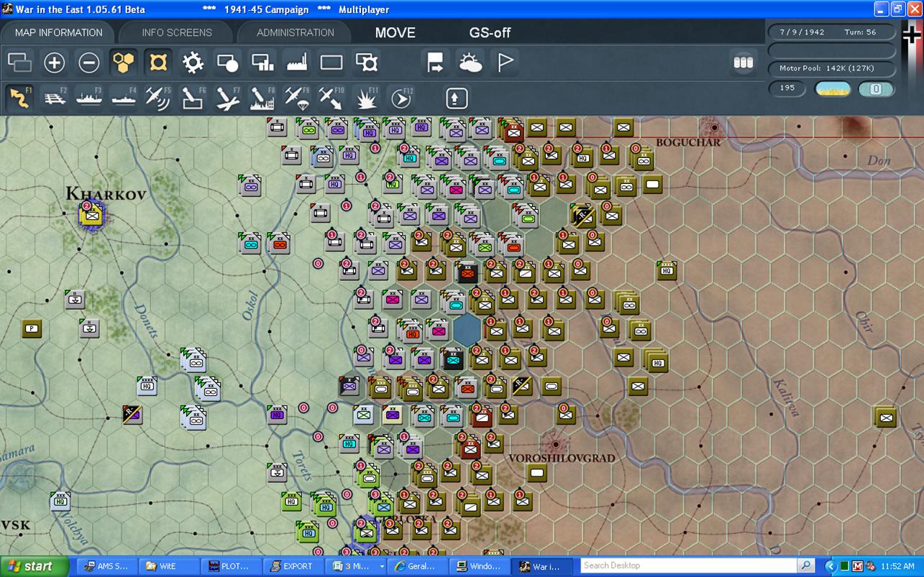Click the rectangle-with-bar-chart toolbar icon
This screenshot has width=924, height=577.
pyautogui.click(x=262, y=63)
